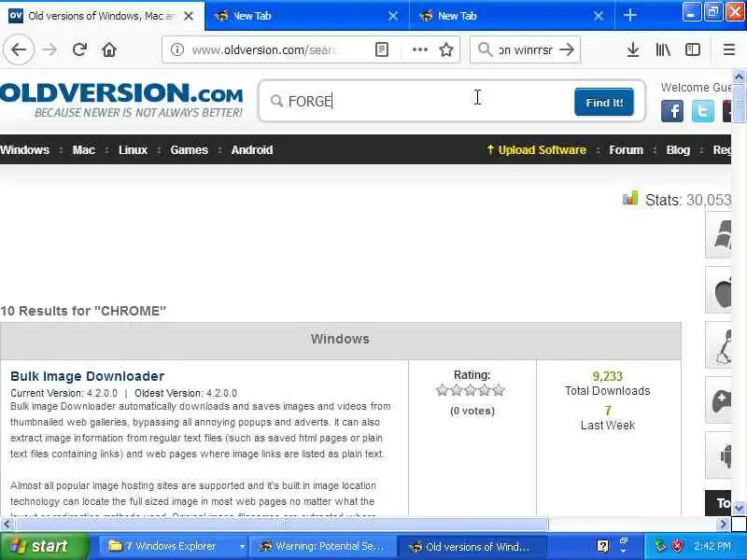Click the OLDVERSION.COM logo
Viewport: 747px width, 560px height.
121,100
